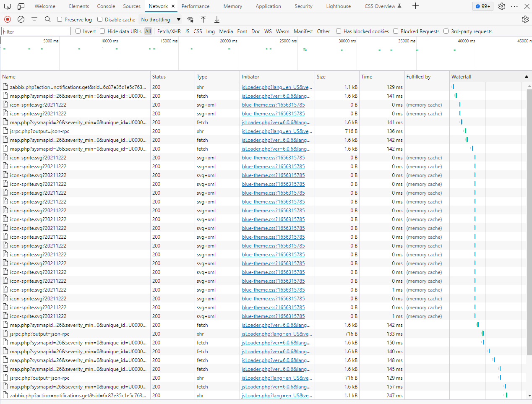Stop recording network log
This screenshot has width=532, height=404.
[x=8, y=19]
